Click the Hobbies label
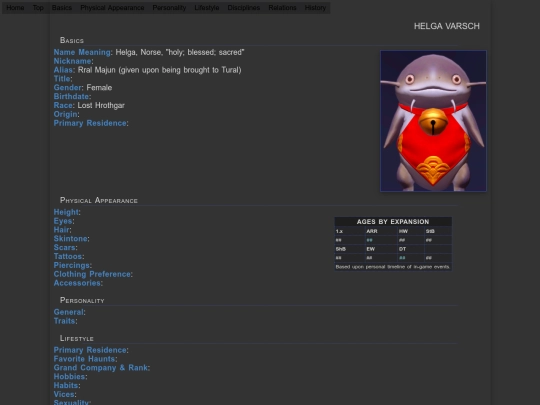 point(70,377)
